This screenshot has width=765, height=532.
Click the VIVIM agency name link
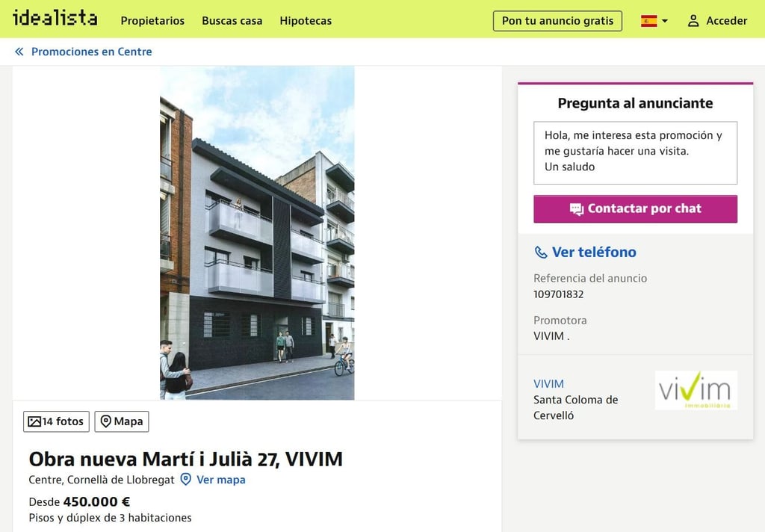[x=548, y=384]
